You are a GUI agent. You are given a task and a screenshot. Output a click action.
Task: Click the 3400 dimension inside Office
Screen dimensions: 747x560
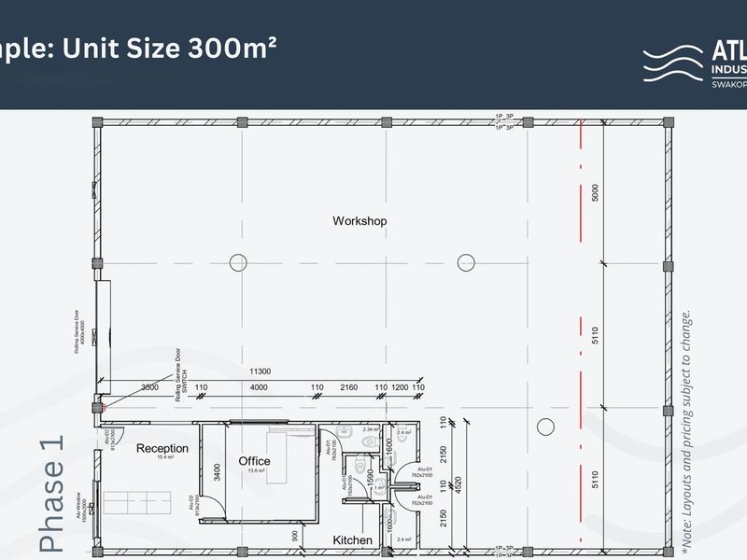click(218, 472)
